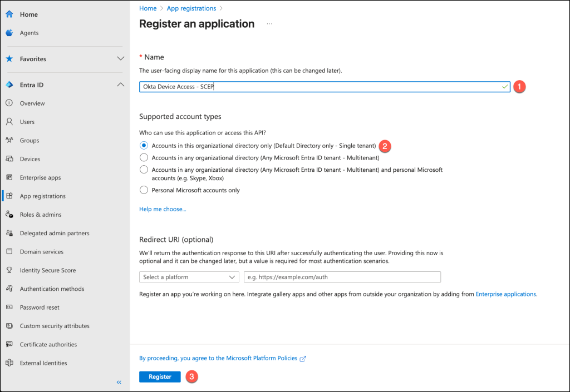Select the Multitenant-only accounts radio option
The width and height of the screenshot is (570, 392).
[144, 157]
